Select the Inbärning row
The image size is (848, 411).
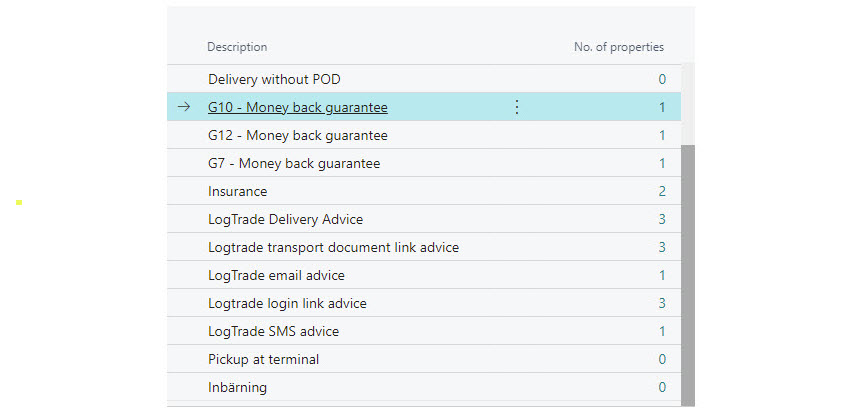[424, 387]
